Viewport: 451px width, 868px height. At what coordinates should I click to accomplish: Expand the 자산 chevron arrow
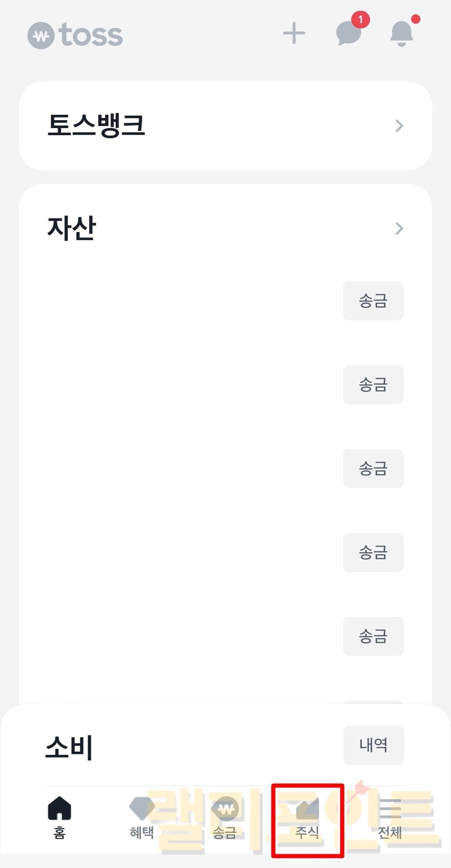[399, 228]
